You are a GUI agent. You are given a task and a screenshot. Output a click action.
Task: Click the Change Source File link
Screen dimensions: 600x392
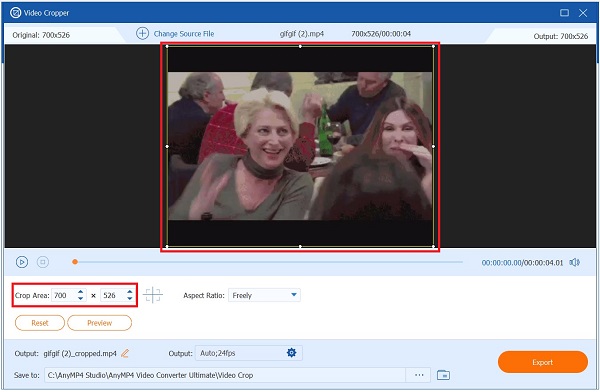coord(184,34)
